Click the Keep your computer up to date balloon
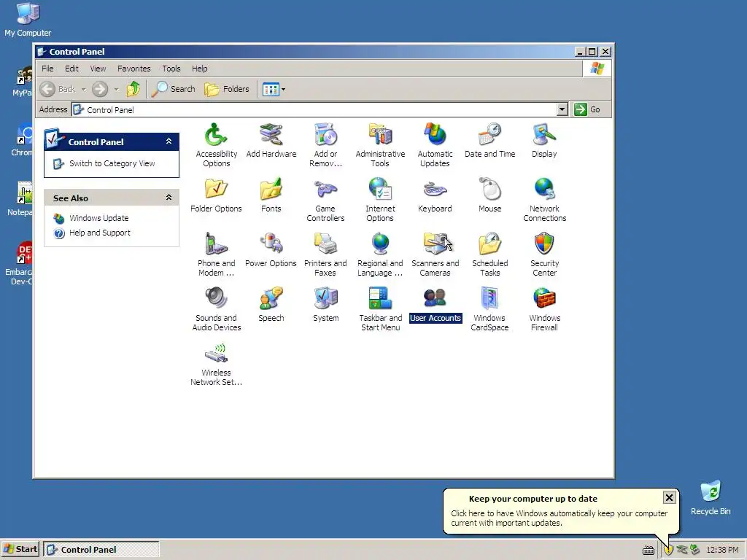 561,511
